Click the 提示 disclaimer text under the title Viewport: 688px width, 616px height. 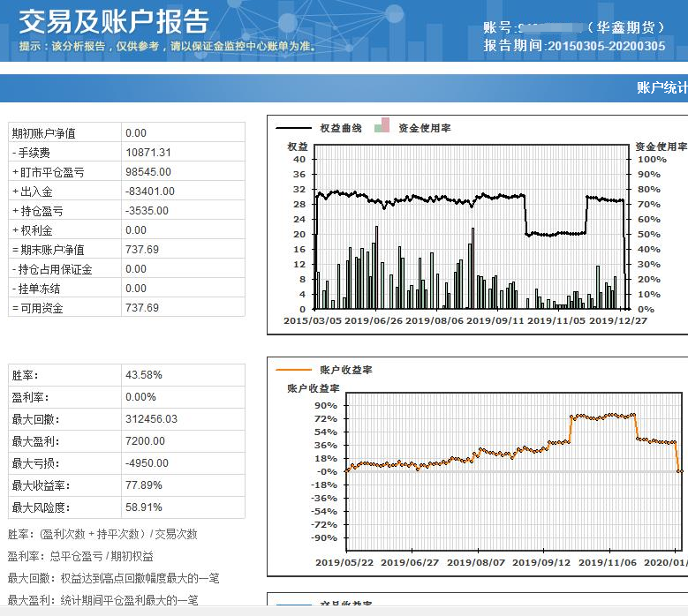[168, 46]
